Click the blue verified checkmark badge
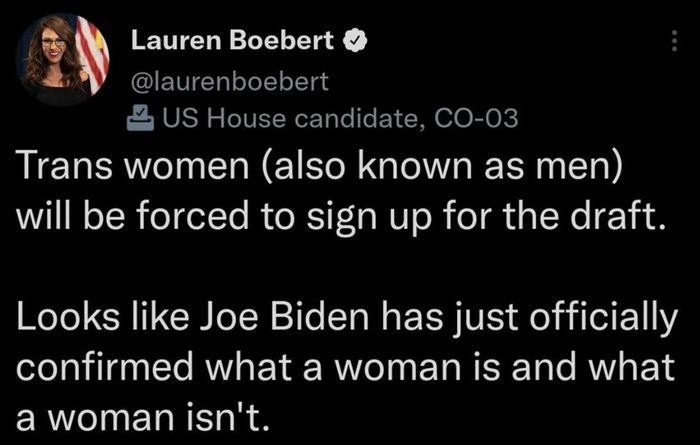The image size is (700, 445). 358,43
